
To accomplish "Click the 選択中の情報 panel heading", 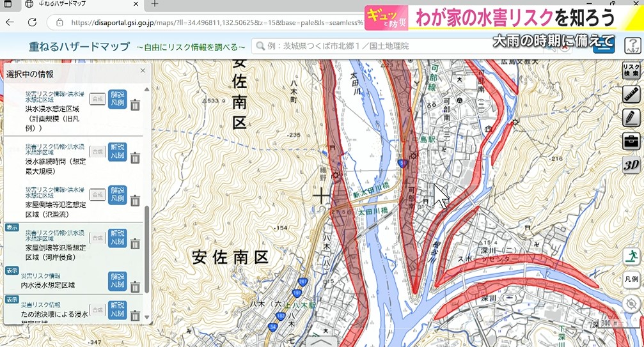I will (x=30, y=74).
